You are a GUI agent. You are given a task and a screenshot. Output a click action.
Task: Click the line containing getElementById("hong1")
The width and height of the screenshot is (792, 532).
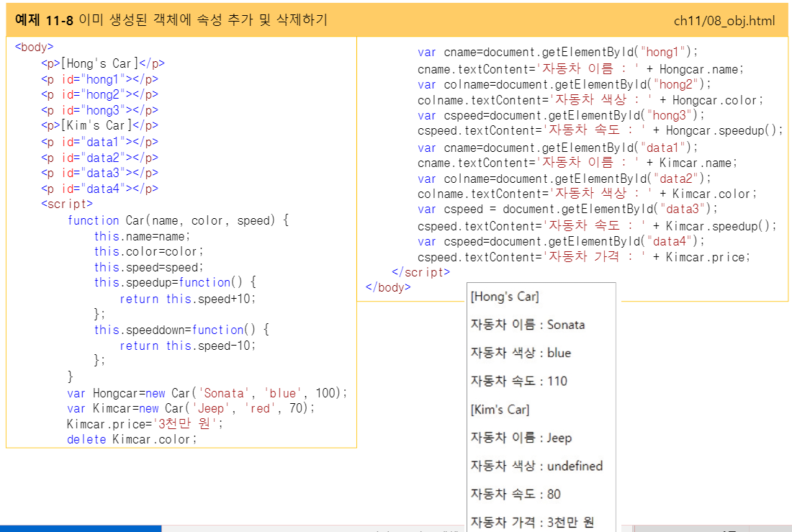(557, 52)
